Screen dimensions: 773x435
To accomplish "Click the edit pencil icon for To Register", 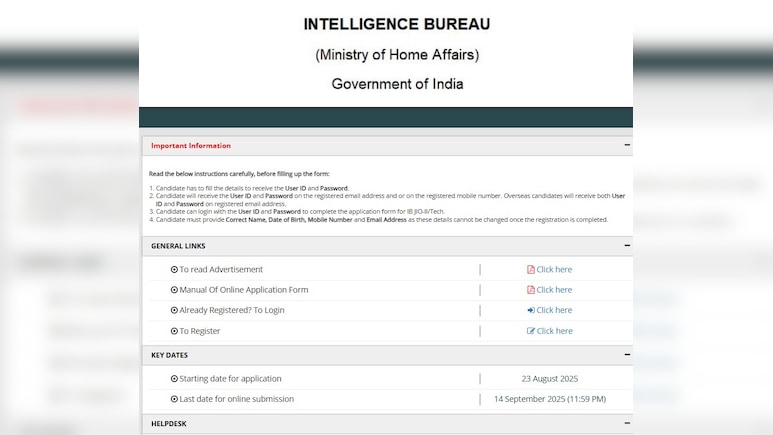I will 531,331.
